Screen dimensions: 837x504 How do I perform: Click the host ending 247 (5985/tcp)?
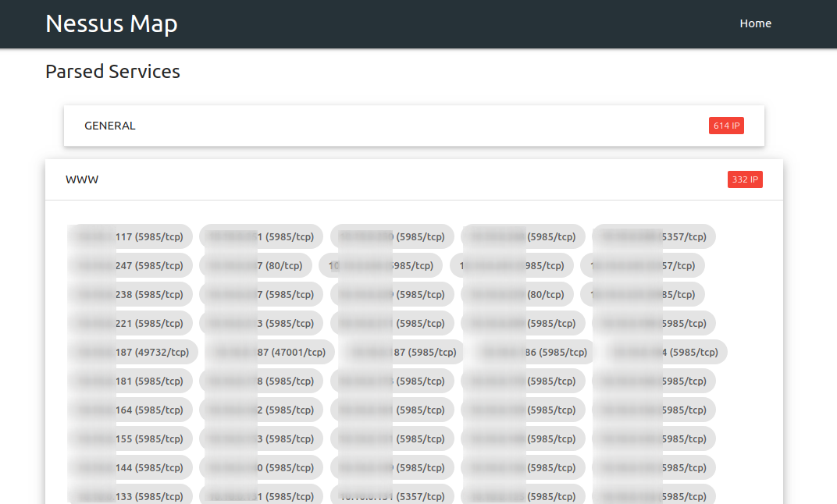tap(130, 265)
